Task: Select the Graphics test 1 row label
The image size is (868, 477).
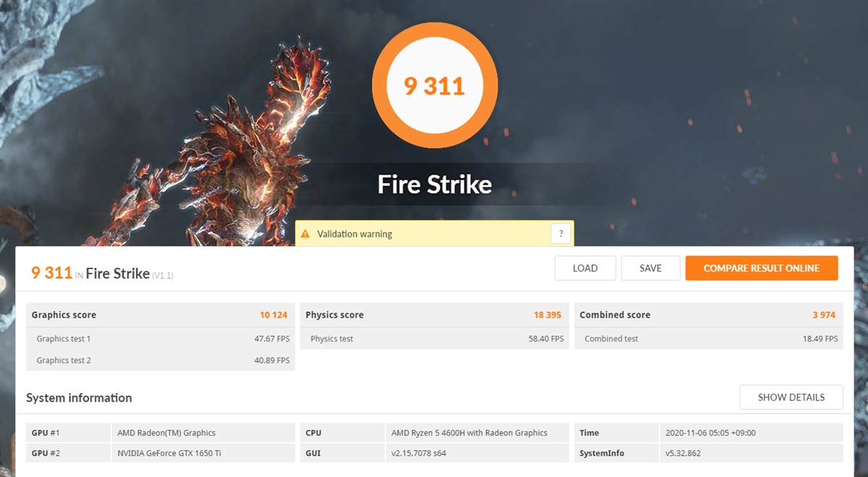Action: click(x=64, y=339)
